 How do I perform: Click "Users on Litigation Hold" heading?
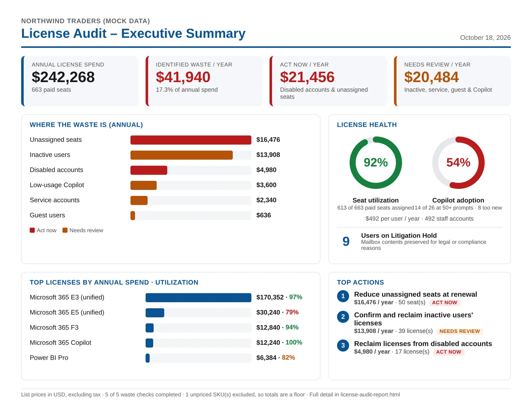(x=399, y=235)
